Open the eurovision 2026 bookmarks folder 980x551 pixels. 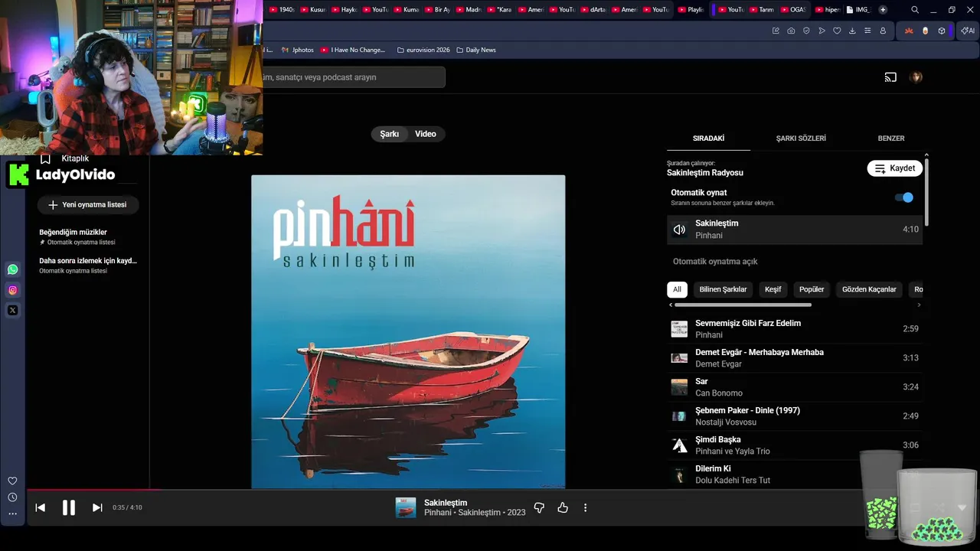coord(423,50)
